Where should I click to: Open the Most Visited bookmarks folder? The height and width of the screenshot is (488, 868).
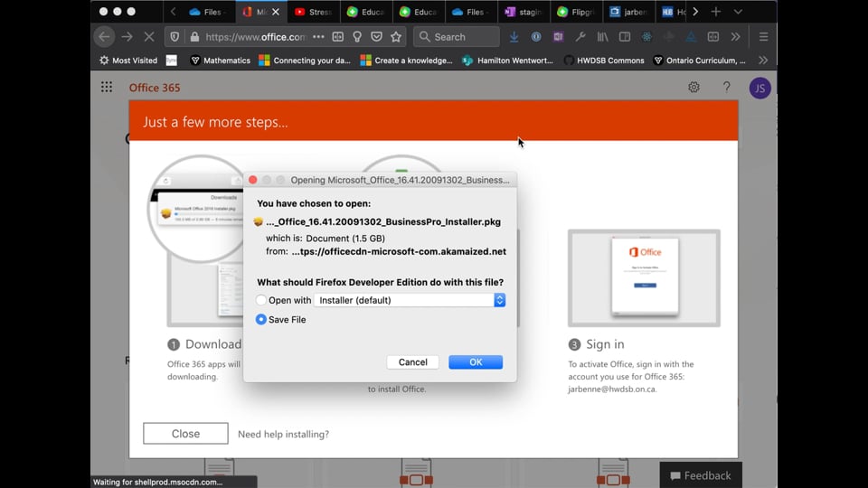coord(127,61)
